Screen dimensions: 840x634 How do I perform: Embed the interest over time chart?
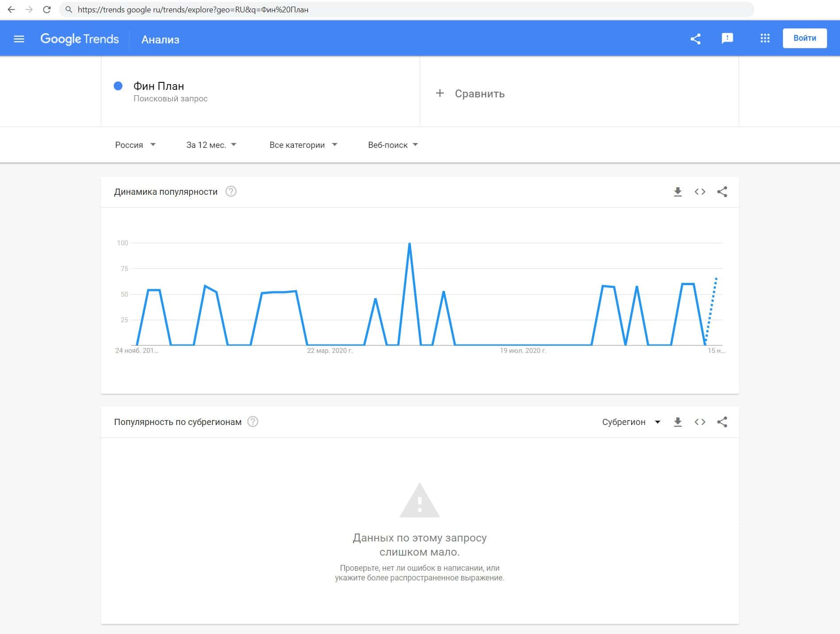pos(700,192)
